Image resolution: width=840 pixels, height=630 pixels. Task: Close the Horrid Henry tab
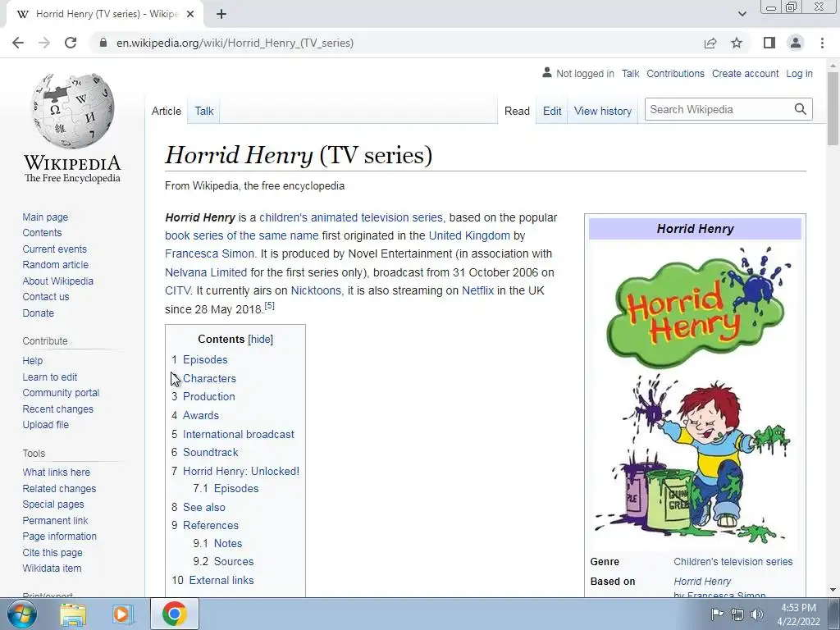190,14
